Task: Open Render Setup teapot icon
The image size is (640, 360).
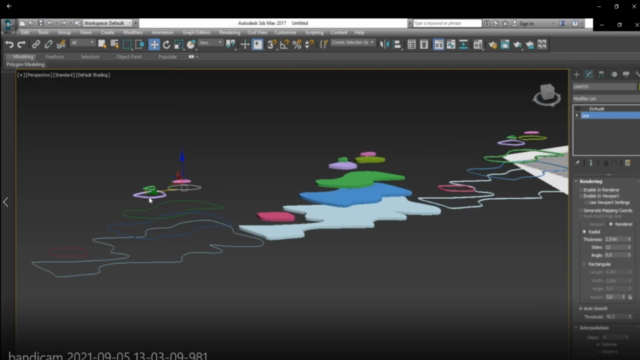Action: (493, 44)
